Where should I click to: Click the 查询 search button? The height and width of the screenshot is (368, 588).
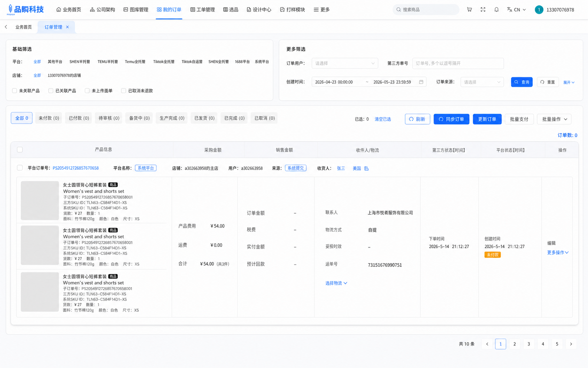pyautogui.click(x=522, y=82)
